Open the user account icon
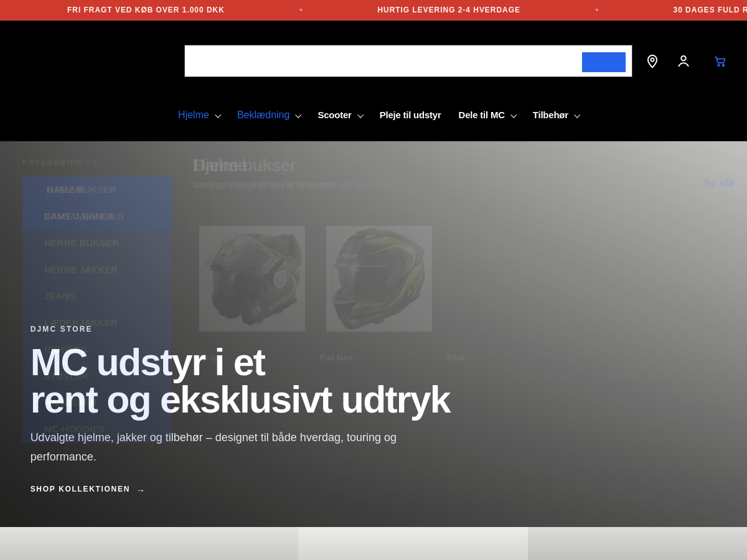 pyautogui.click(x=684, y=61)
